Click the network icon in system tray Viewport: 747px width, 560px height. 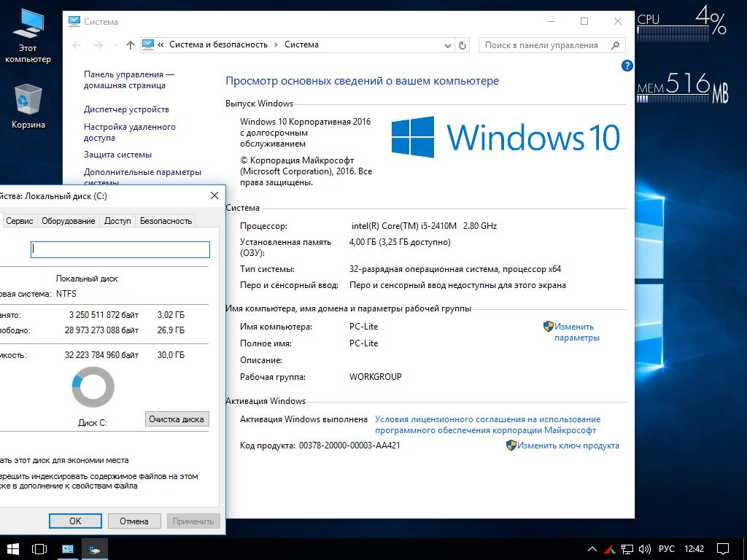[627, 548]
